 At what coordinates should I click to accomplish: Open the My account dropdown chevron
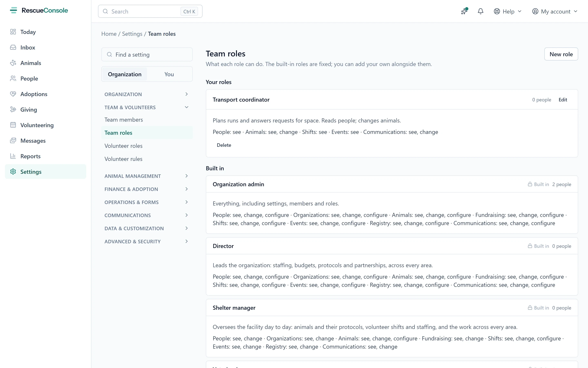point(576,11)
